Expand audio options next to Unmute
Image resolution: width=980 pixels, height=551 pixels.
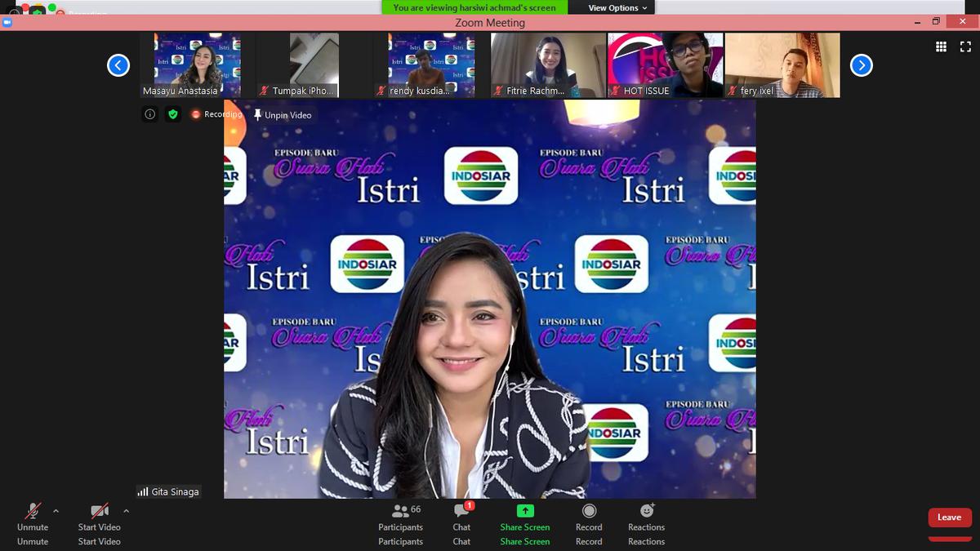click(x=57, y=510)
